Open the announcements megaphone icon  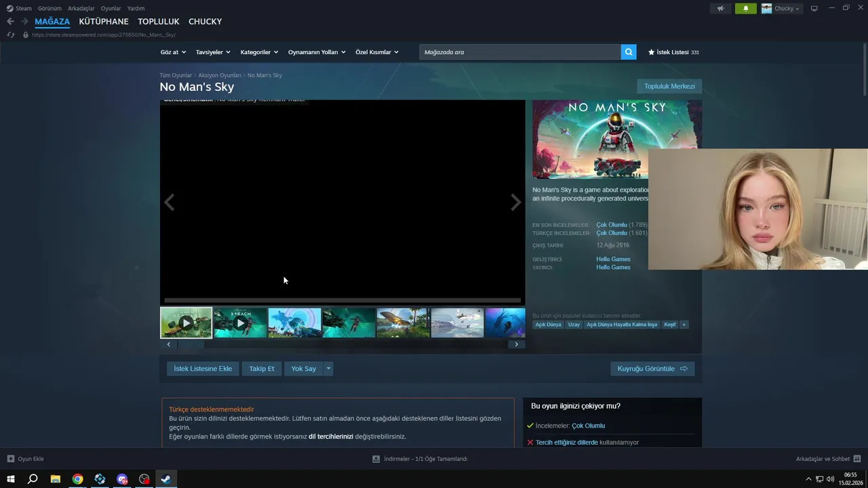point(721,8)
